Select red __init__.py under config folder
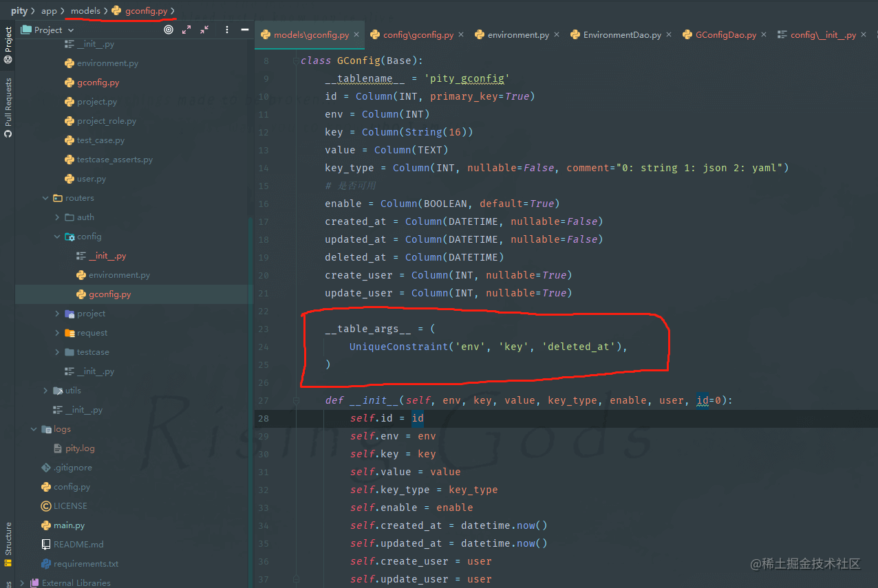 point(107,256)
